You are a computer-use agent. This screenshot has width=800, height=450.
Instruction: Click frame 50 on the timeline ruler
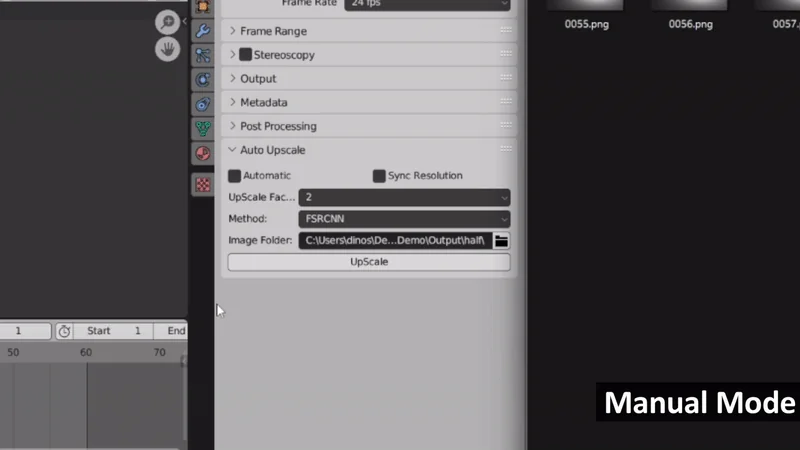pos(13,353)
